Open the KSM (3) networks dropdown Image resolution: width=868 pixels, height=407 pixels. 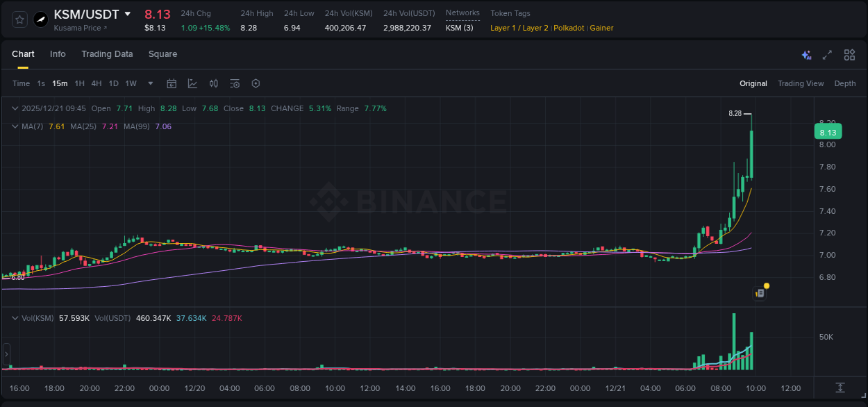pyautogui.click(x=460, y=28)
